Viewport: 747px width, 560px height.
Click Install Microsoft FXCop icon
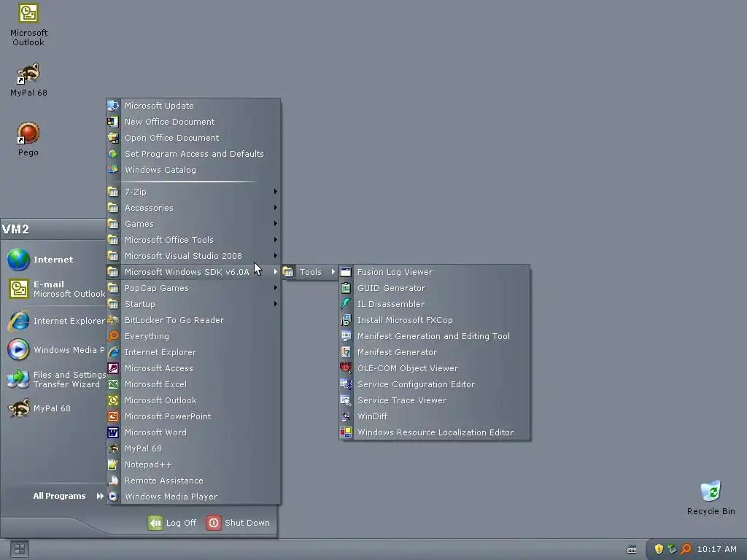point(346,320)
